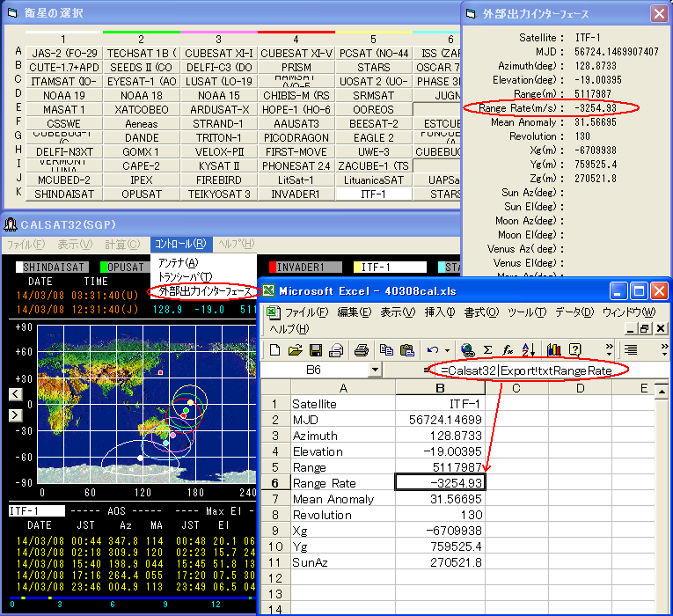This screenshot has width=673, height=616.
Task: Choose アンテナ(A) from the control menu
Action: [x=179, y=262]
